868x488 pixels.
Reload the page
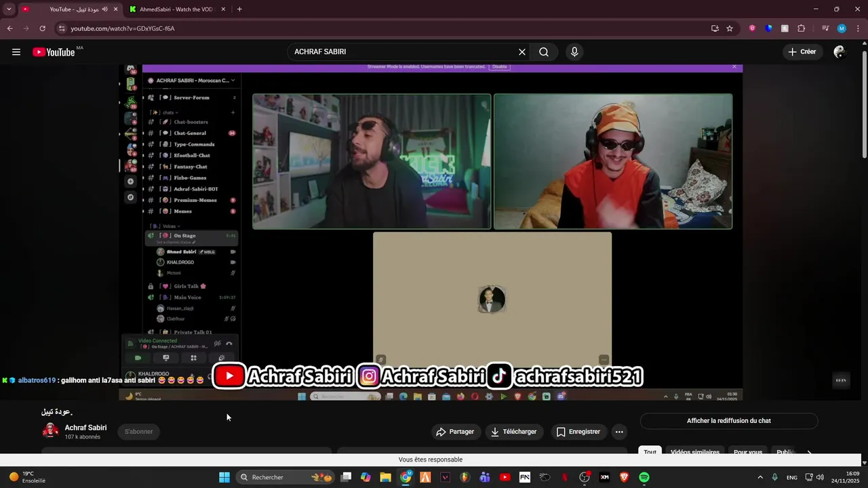pyautogui.click(x=42, y=28)
